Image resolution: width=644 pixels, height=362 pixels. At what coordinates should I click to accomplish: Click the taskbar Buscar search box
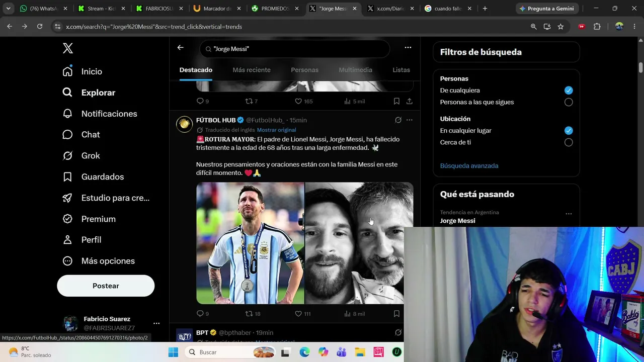[x=229, y=352]
